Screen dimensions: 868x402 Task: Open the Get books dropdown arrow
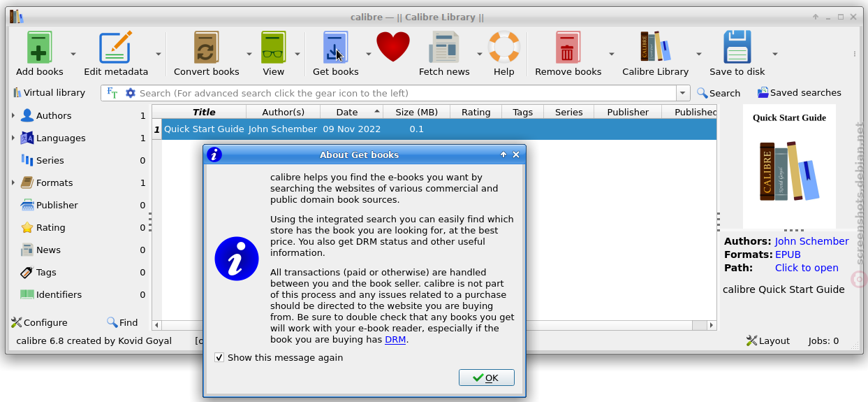(x=368, y=54)
